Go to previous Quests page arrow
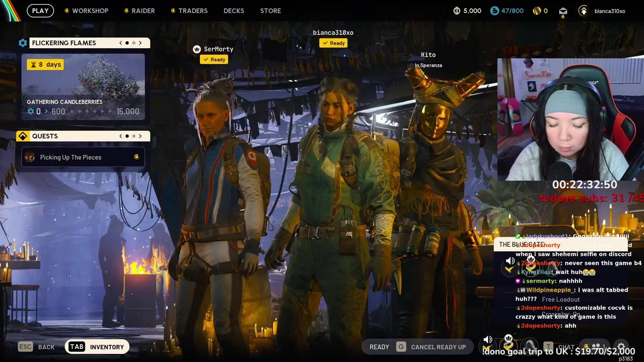 (121, 136)
